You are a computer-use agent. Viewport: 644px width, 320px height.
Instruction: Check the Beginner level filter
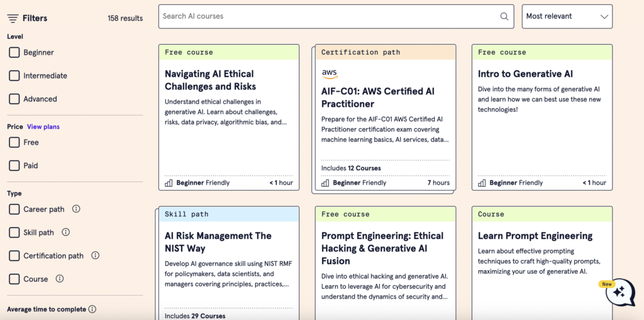click(x=14, y=53)
